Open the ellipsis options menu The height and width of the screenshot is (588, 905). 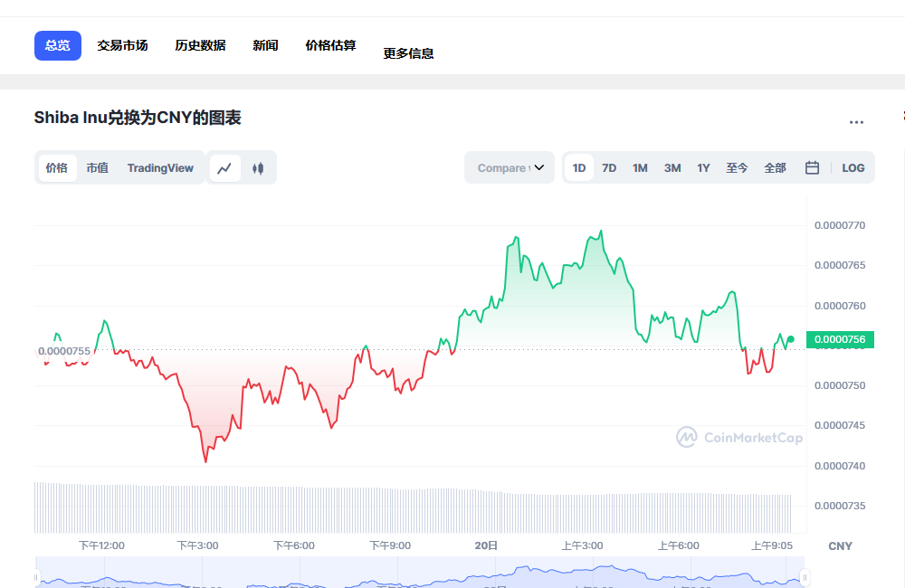[x=856, y=122]
